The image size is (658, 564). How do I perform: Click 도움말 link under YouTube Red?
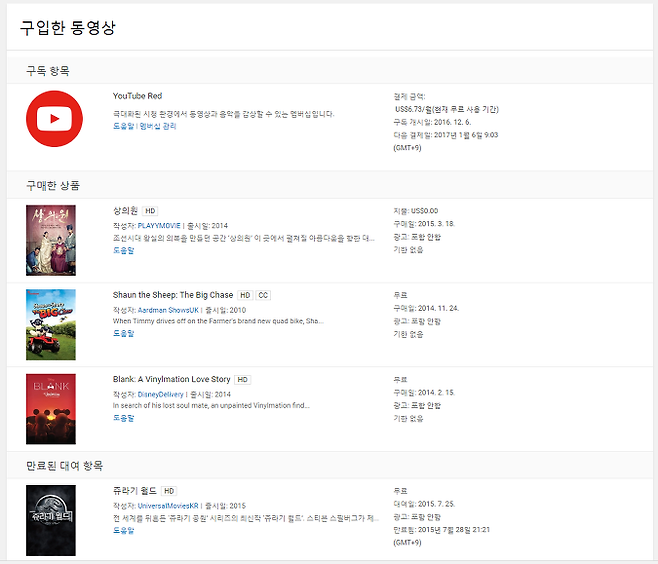(123, 127)
